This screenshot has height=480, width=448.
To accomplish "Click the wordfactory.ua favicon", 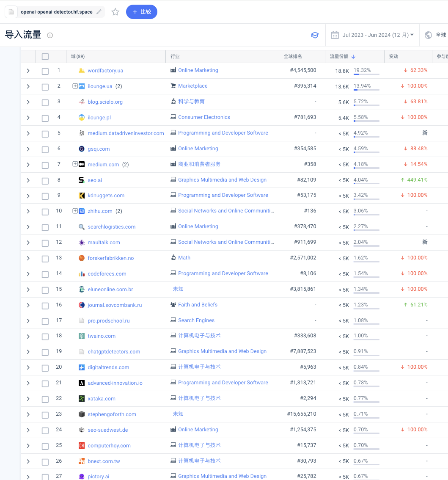I will [x=82, y=71].
